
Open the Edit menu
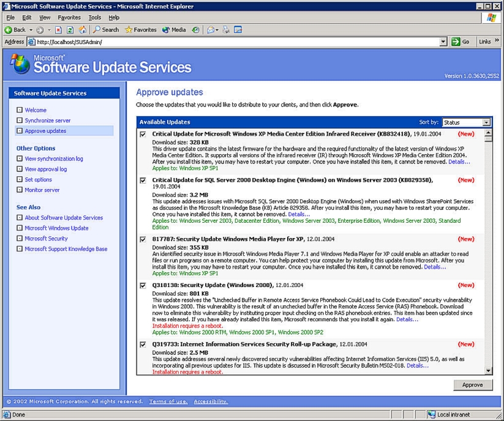pos(27,18)
